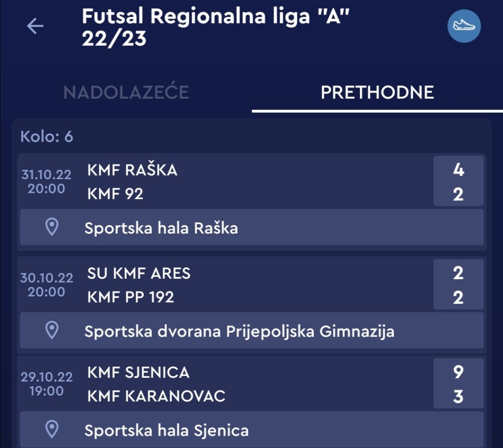The width and height of the screenshot is (503, 448).
Task: Switch to the NADOLAZEĆE tab
Action: point(126,92)
